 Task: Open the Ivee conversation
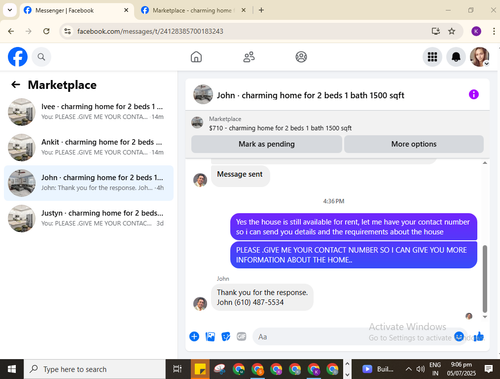tap(89, 112)
